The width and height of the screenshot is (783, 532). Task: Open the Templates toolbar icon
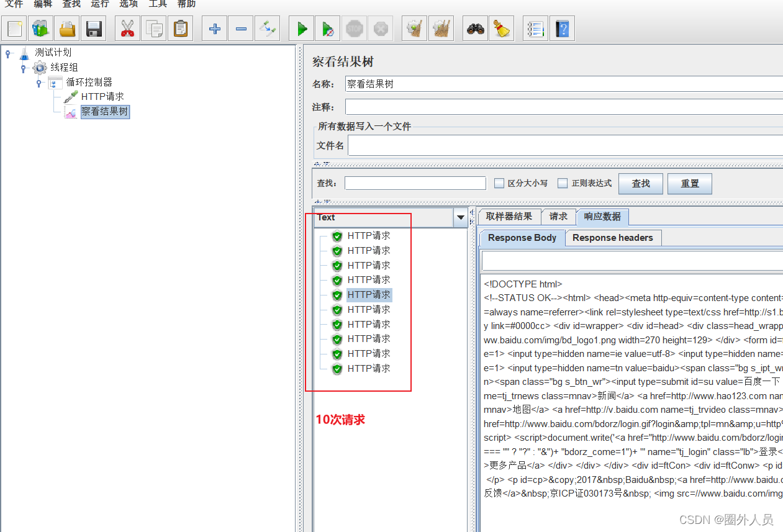pos(40,29)
